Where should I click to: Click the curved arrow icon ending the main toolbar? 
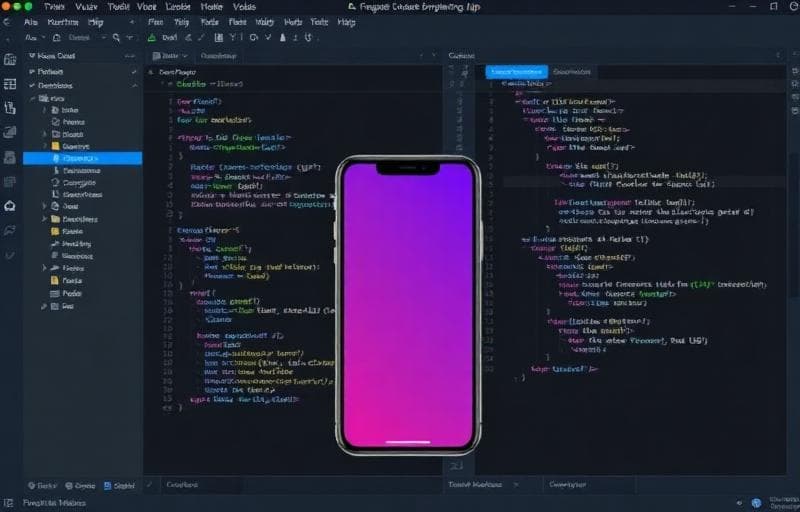coord(308,37)
